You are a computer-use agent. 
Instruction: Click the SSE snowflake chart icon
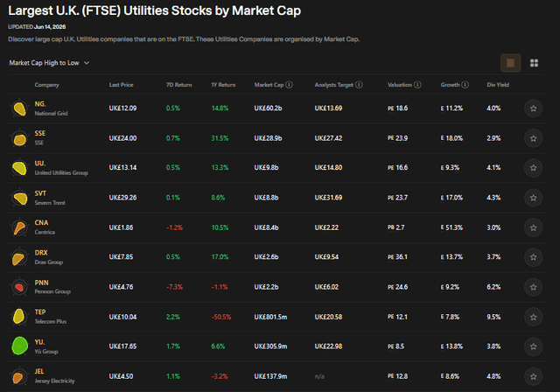click(x=19, y=138)
